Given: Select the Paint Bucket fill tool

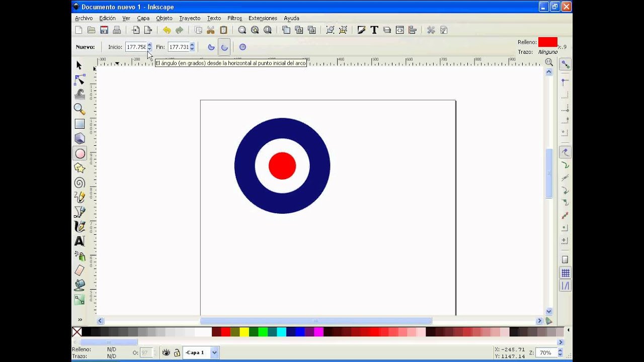Looking at the screenshot, I should (x=79, y=285).
